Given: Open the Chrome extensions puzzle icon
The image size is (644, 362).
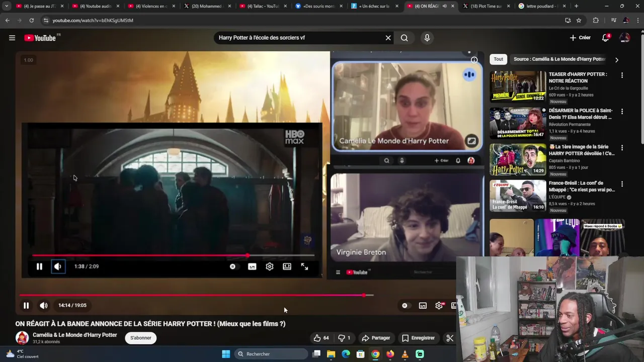Looking at the screenshot, I should click(x=596, y=20).
